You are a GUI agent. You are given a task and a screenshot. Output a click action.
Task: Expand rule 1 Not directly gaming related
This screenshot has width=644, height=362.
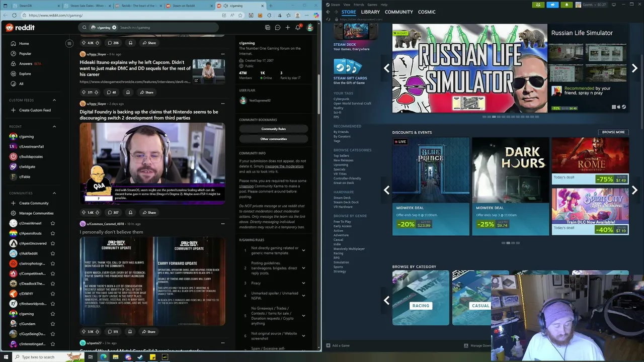click(x=303, y=250)
